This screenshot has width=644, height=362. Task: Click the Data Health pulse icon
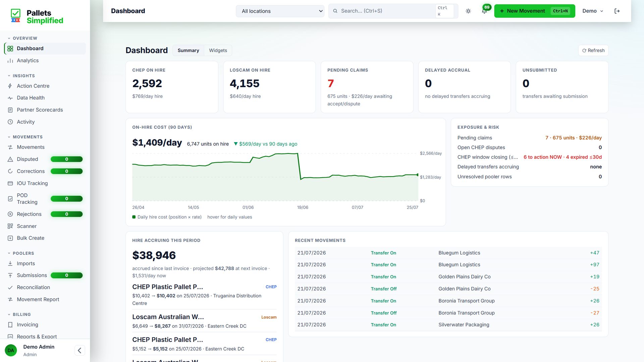pyautogui.click(x=10, y=98)
